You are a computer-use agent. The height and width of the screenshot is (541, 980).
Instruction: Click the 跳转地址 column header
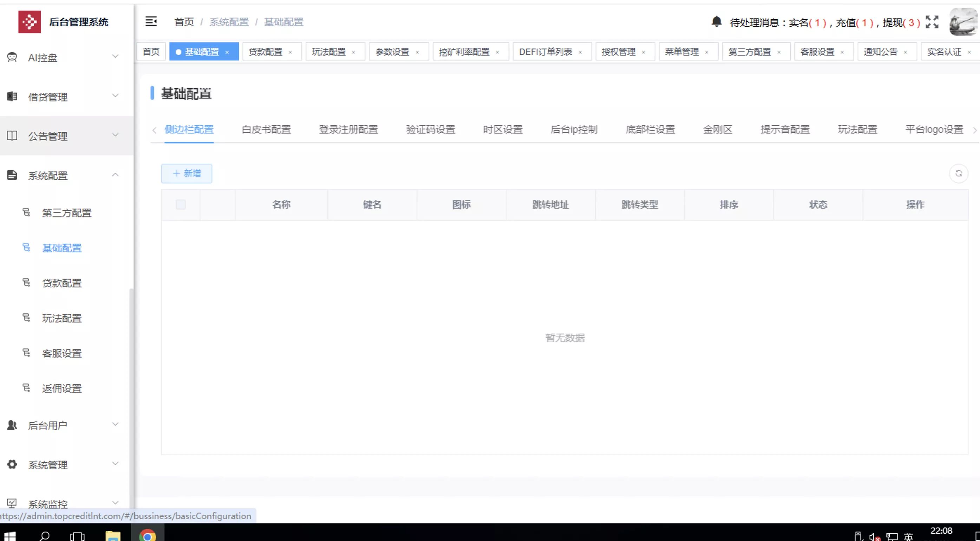(550, 205)
